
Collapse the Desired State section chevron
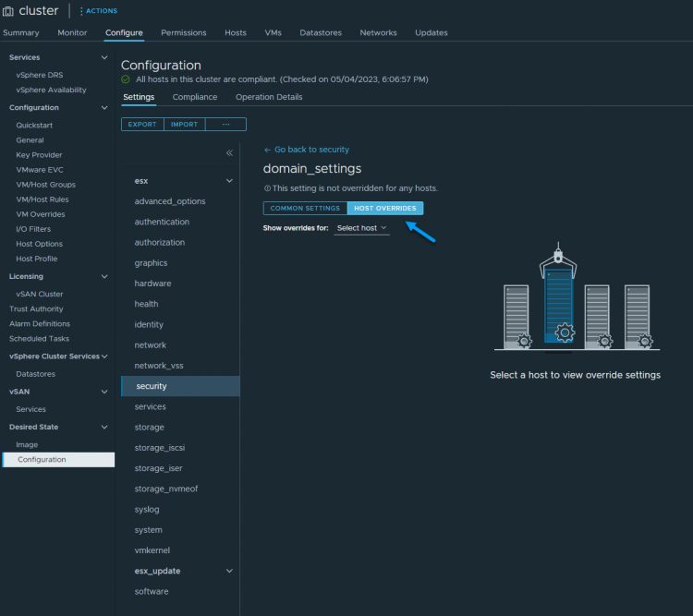tap(104, 427)
